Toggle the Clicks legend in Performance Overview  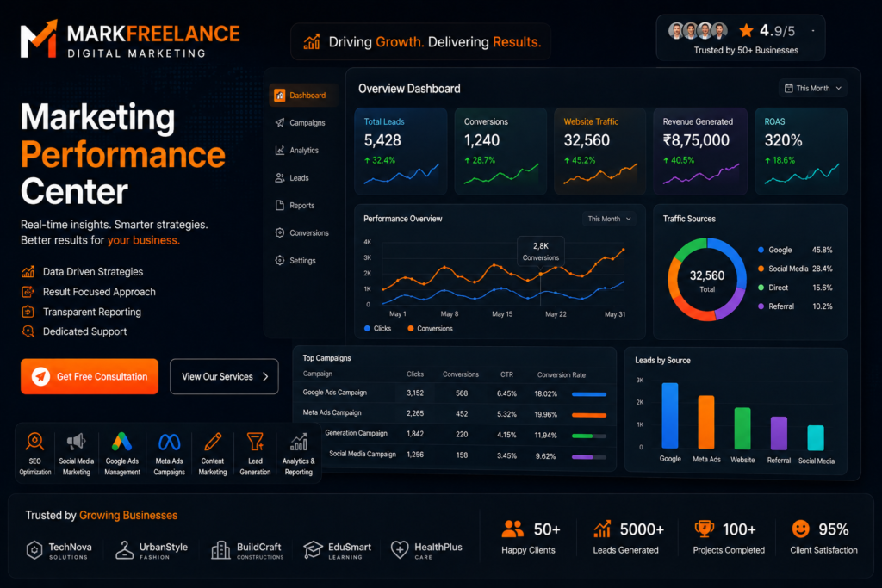[377, 328]
